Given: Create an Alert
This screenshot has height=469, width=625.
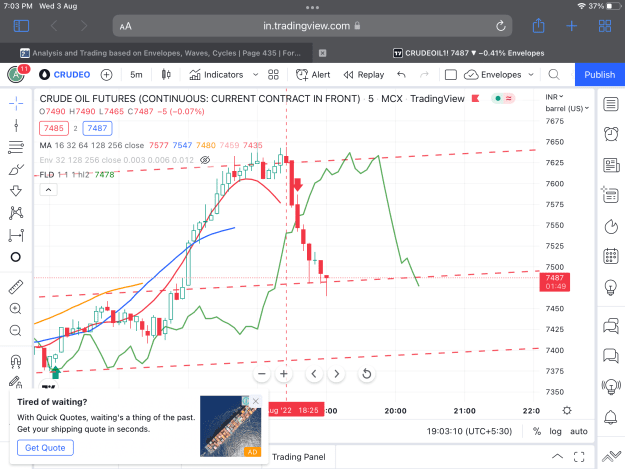Looking at the screenshot, I should tap(313, 75).
